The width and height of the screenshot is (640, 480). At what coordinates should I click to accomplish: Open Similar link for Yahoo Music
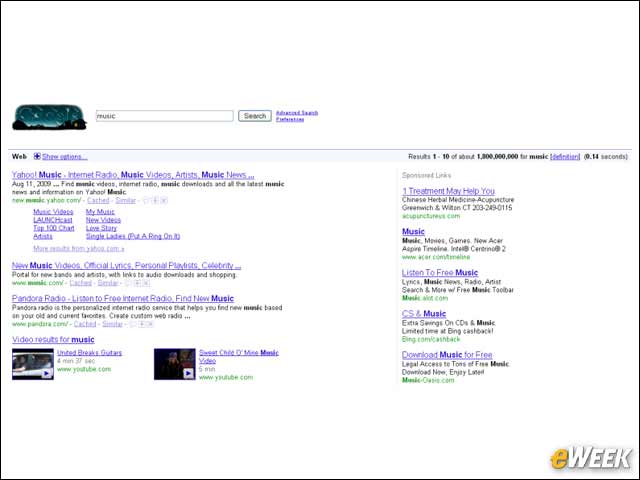[126, 200]
